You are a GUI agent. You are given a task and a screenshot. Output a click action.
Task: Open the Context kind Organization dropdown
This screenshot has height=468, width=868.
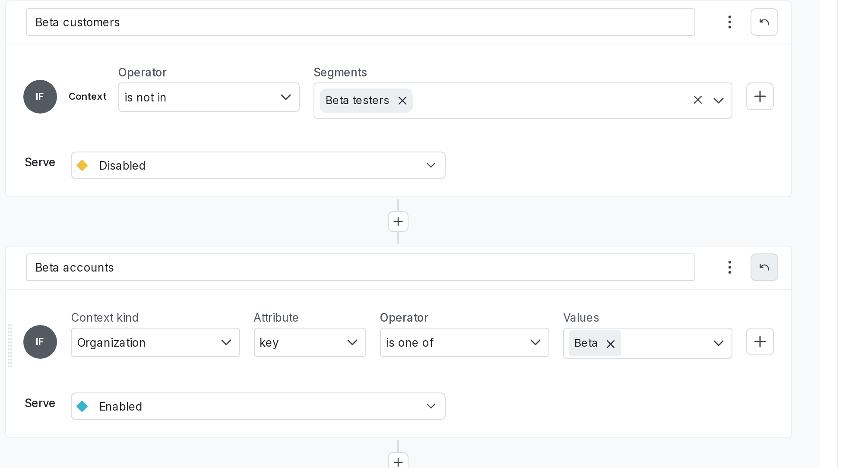pos(155,342)
